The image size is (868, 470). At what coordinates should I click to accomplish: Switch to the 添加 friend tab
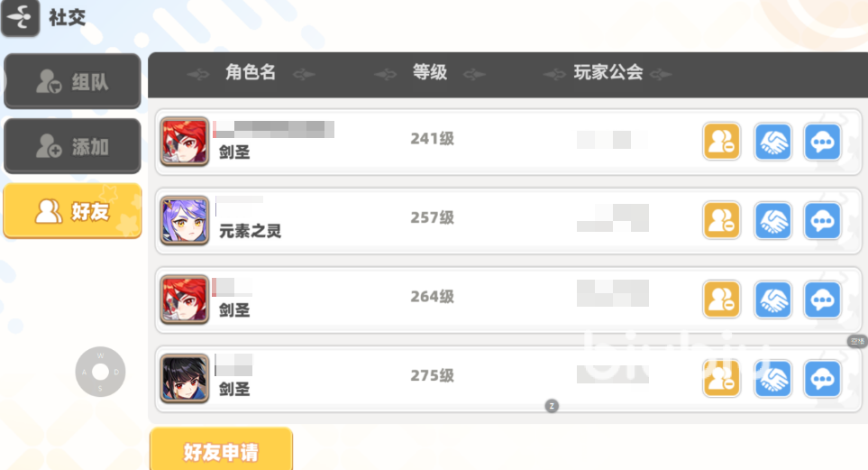(x=72, y=146)
